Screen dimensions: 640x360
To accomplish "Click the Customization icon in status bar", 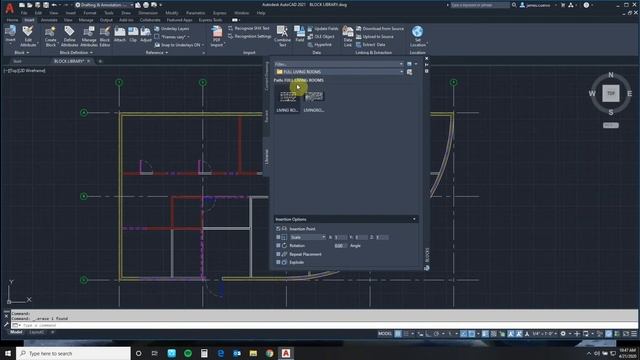I will [x=634, y=333].
